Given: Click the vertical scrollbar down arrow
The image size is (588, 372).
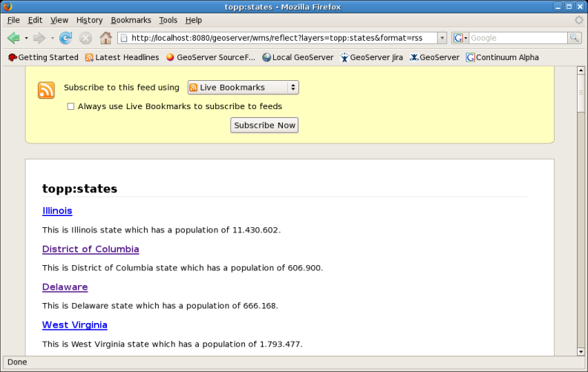Looking at the screenshot, I should 581,350.
